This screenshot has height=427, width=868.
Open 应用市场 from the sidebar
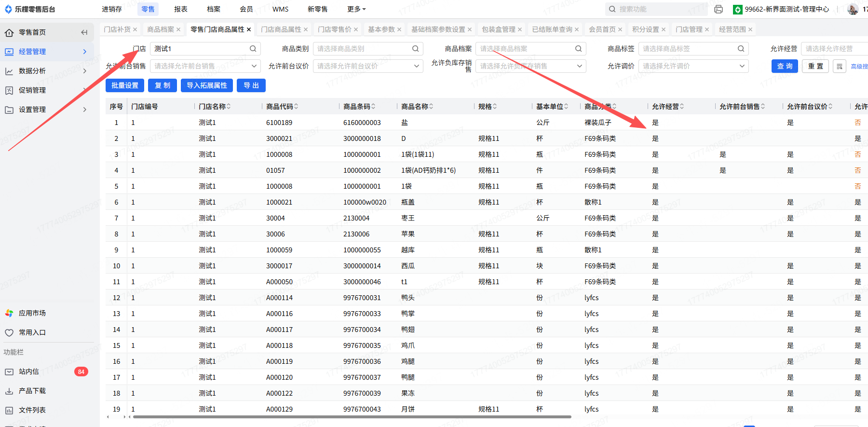[32, 313]
